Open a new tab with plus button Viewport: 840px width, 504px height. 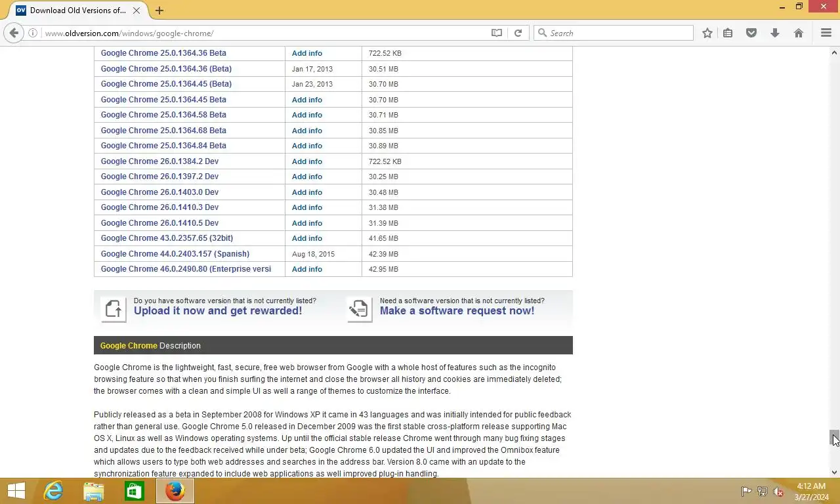[x=159, y=10]
